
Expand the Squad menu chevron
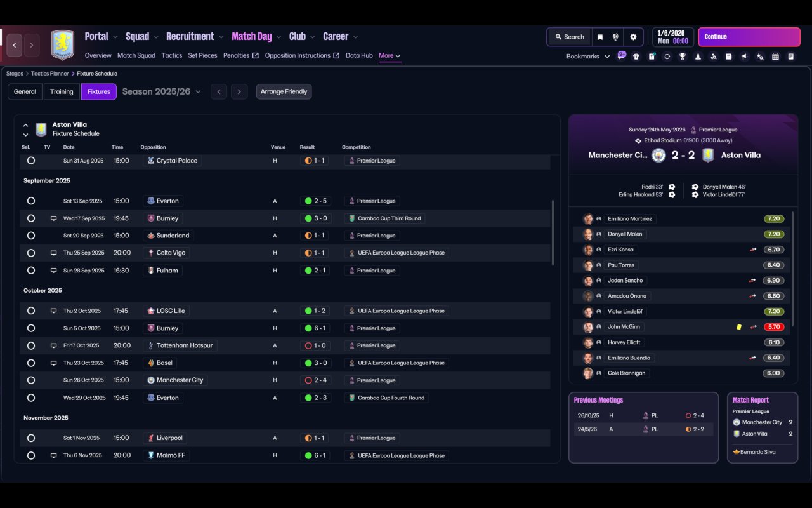155,37
